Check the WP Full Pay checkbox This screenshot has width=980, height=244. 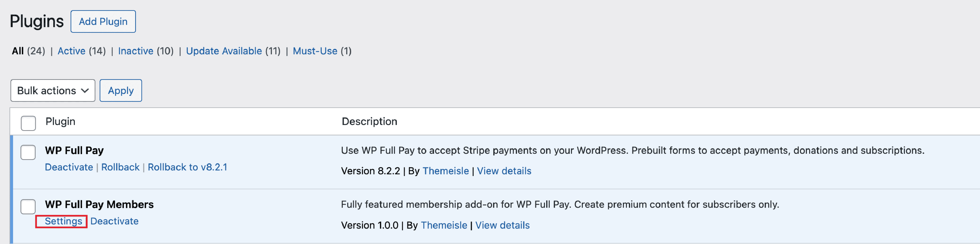point(28,152)
